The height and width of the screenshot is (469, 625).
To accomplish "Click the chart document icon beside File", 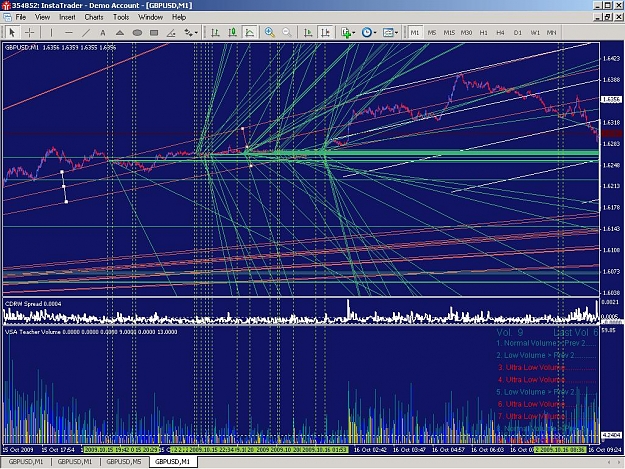I will pyautogui.click(x=7, y=17).
